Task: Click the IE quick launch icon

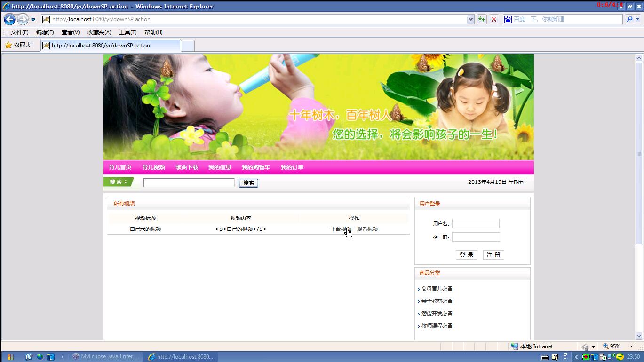Action: point(29,357)
